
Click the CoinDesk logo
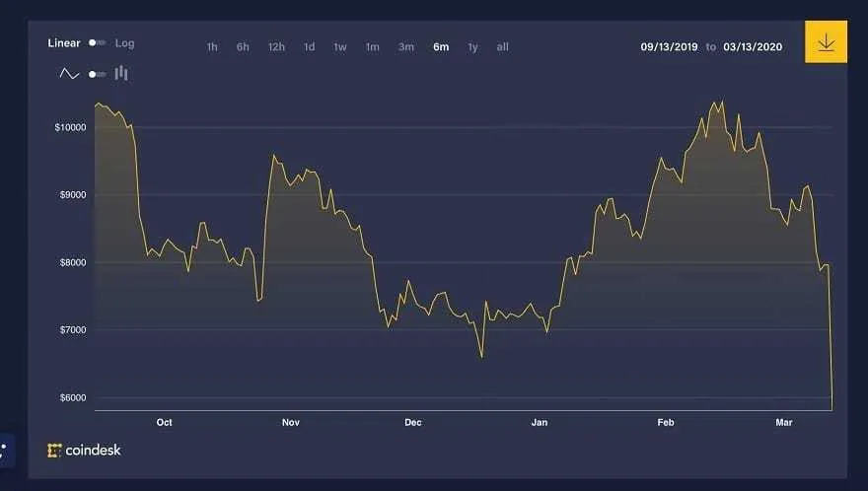[x=84, y=450]
